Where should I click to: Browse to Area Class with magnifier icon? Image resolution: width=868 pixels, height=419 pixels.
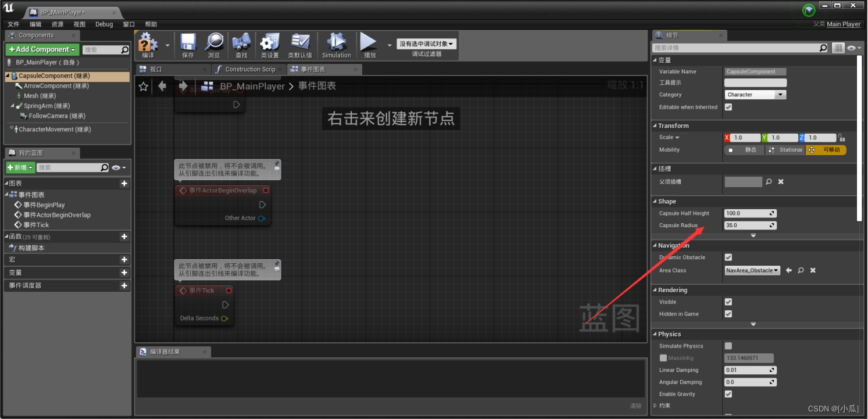[801, 270]
